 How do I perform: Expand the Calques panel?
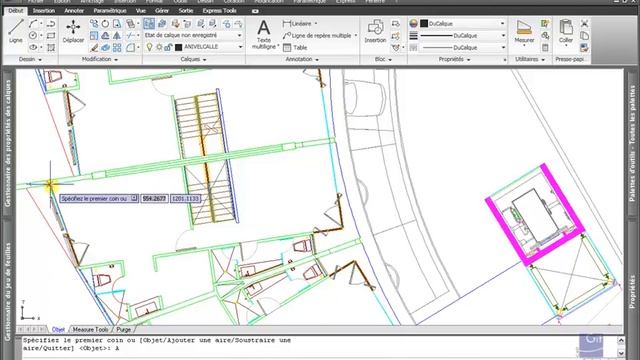193,60
